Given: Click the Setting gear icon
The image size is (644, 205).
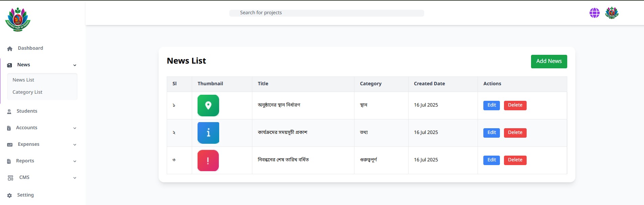Looking at the screenshot, I should (x=9, y=196).
